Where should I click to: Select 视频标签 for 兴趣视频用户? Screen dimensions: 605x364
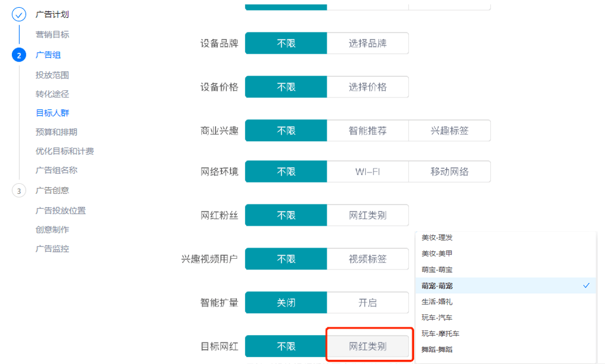[367, 259]
